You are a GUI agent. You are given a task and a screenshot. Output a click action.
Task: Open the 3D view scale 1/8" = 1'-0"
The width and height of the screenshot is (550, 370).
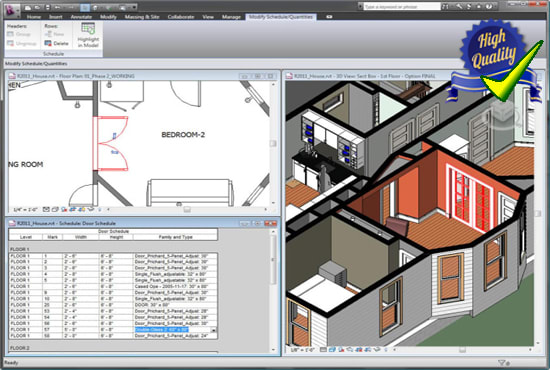point(304,350)
